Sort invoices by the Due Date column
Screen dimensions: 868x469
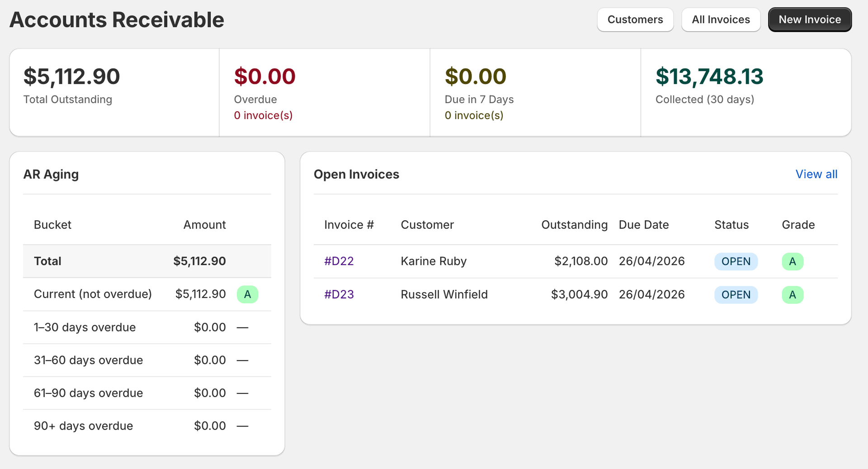(x=644, y=224)
